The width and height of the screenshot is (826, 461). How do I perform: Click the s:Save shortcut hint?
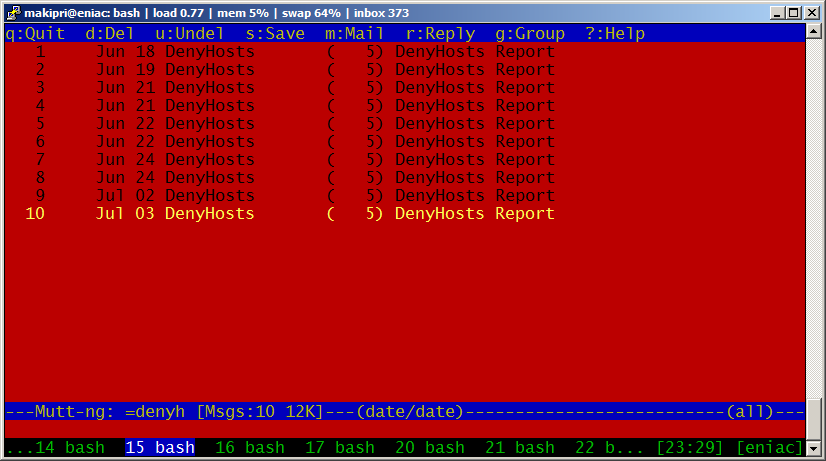pos(275,34)
